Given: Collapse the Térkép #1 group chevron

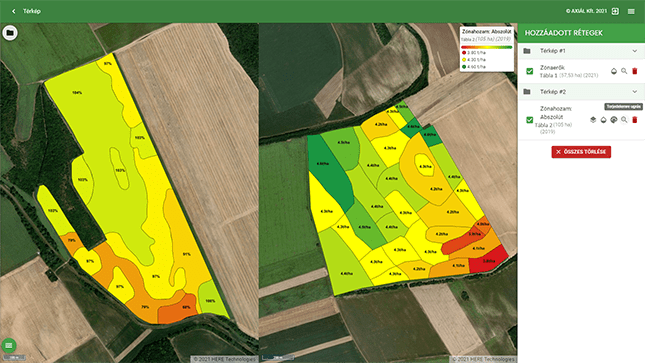Looking at the screenshot, I should tap(635, 51).
